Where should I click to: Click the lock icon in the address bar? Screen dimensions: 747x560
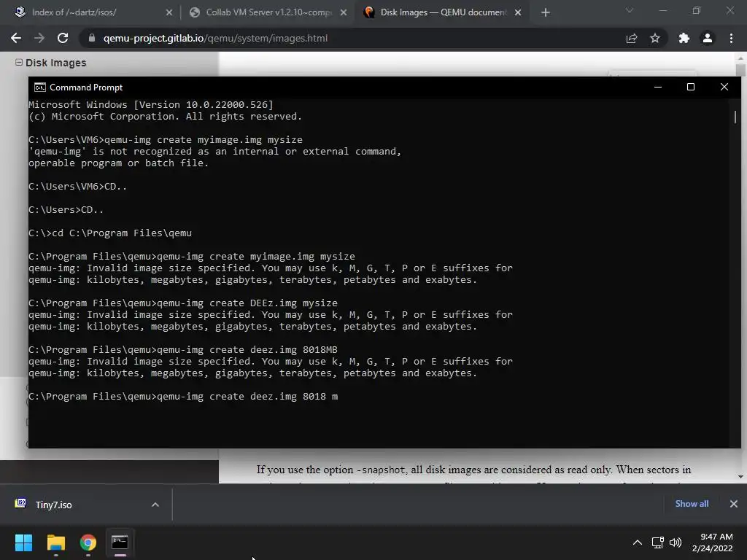tap(92, 38)
